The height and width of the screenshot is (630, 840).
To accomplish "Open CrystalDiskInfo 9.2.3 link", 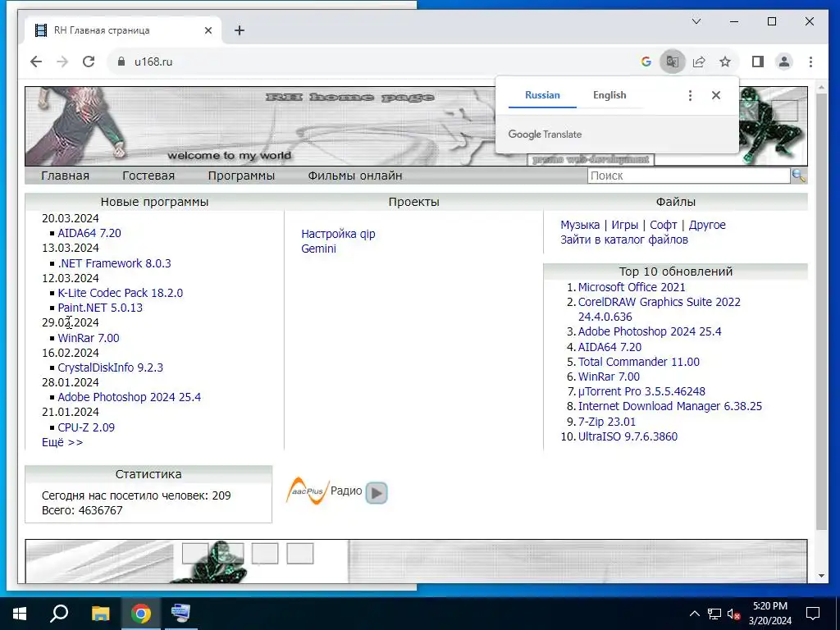I will pos(111,367).
